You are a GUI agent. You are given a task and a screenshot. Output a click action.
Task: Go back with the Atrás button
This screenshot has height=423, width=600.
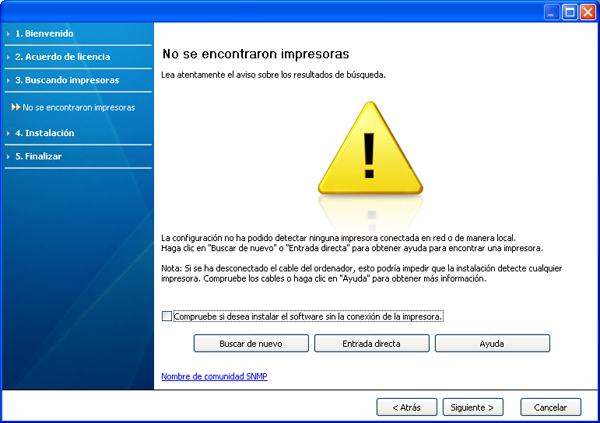406,407
